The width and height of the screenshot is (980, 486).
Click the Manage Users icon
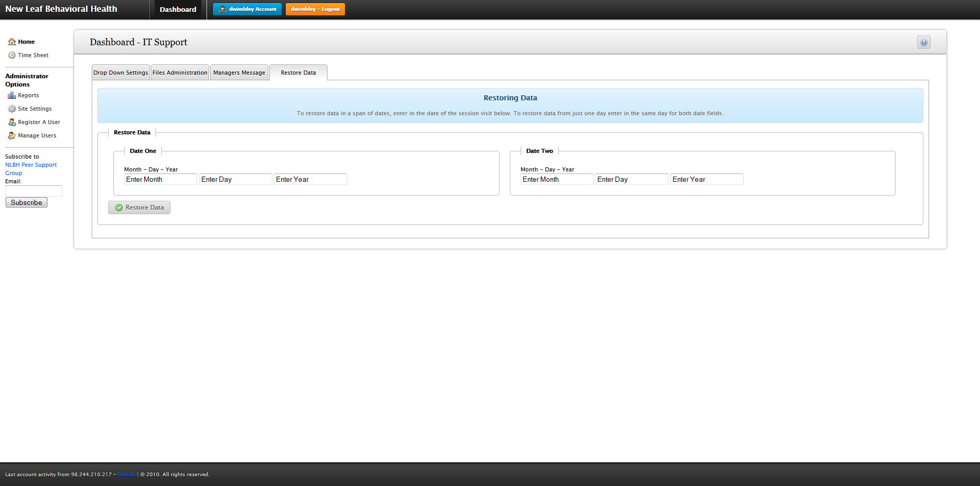click(11, 135)
